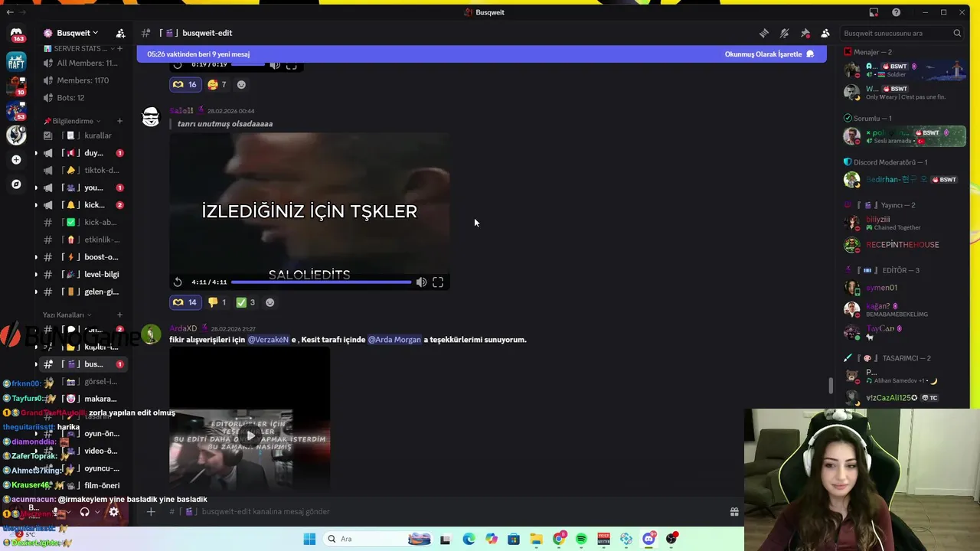
Task: Open pinned messages icon
Action: (805, 33)
